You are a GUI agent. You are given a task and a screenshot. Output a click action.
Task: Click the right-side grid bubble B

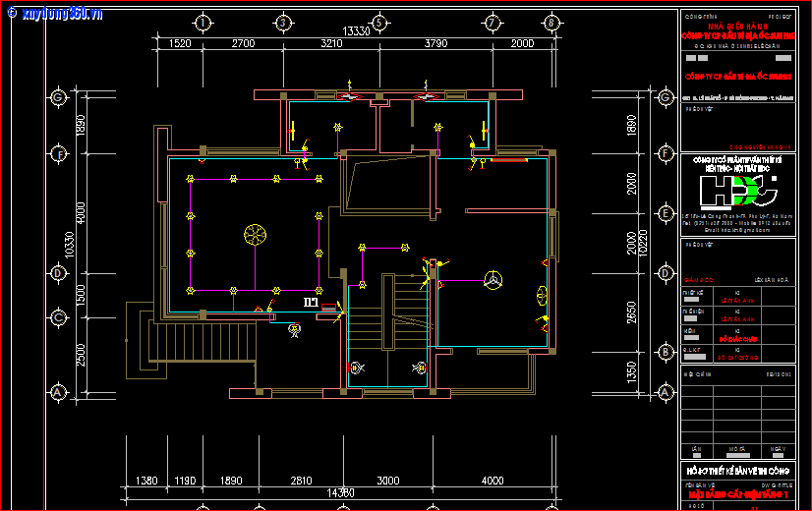pos(666,351)
